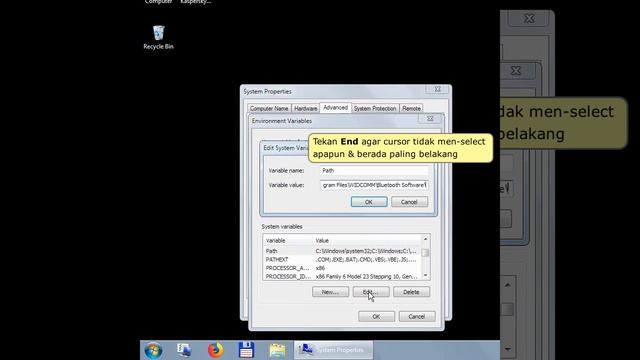640x360 pixels.
Task: Cancel the Edit System Variable dialog
Action: click(x=409, y=202)
